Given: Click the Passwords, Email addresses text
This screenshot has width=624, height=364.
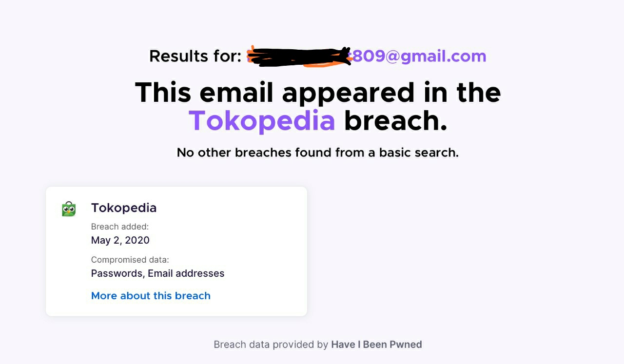Looking at the screenshot, I should point(157,273).
